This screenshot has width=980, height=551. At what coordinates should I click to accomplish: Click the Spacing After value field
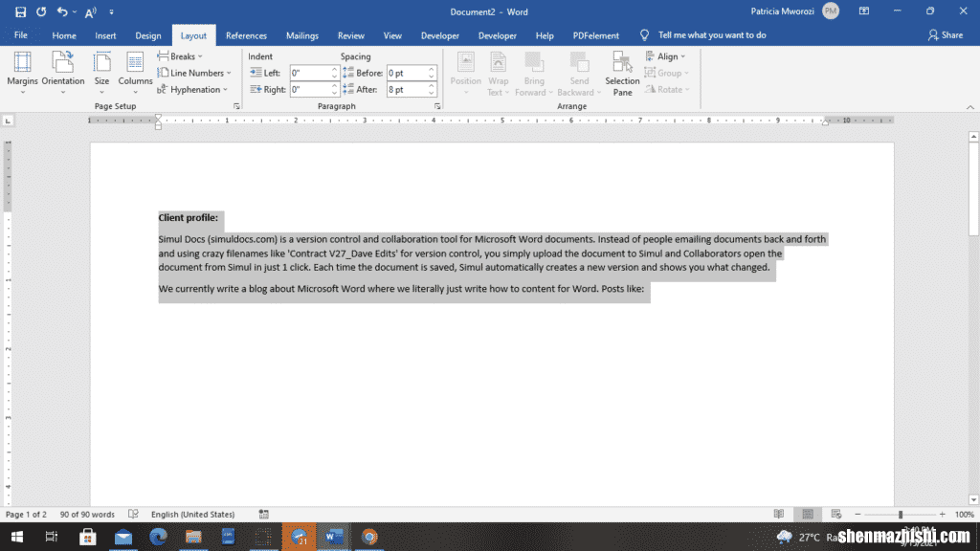click(x=406, y=89)
